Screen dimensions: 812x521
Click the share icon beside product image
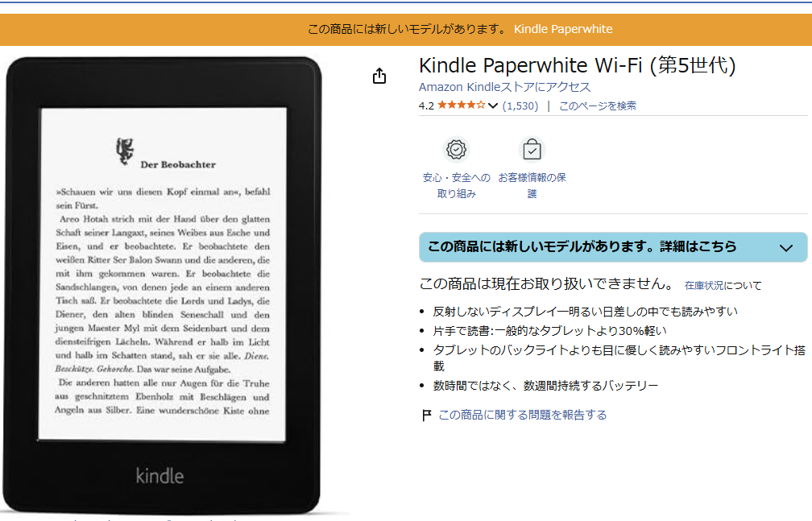379,76
